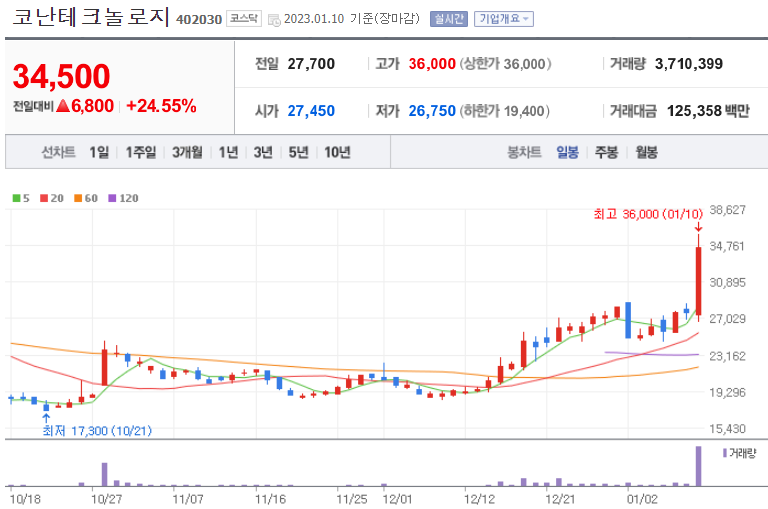
Task: Click the purple 120-day moving average swatch
Action: pos(112,198)
